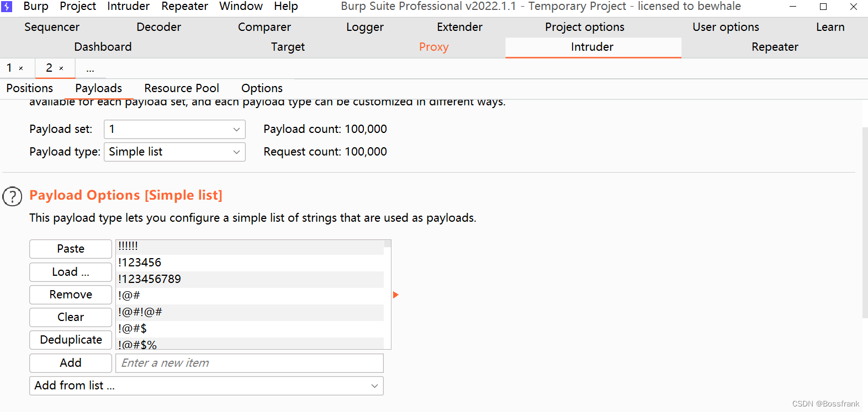
Task: Open the Burp menu
Action: (36, 7)
